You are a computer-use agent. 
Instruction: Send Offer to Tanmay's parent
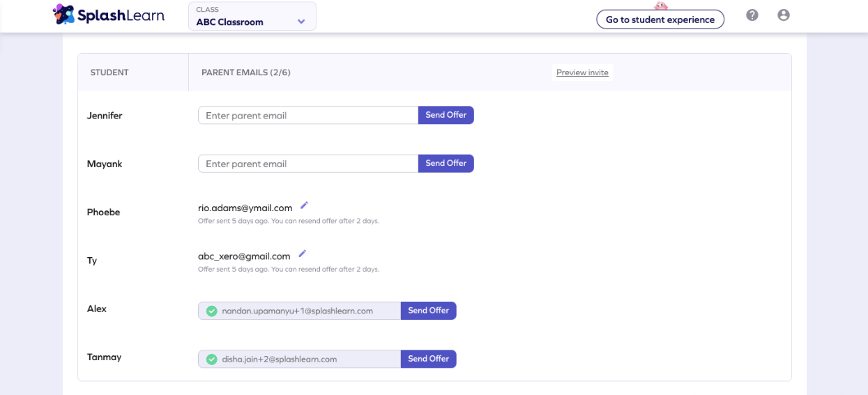[428, 359]
